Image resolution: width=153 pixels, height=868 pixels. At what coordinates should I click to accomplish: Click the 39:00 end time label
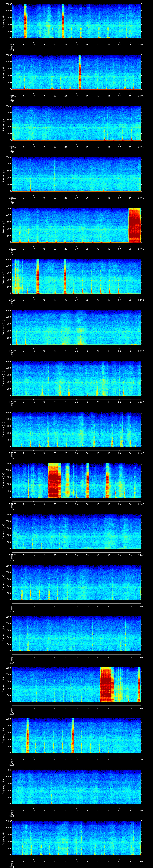pyautogui.click(x=141, y=861)
